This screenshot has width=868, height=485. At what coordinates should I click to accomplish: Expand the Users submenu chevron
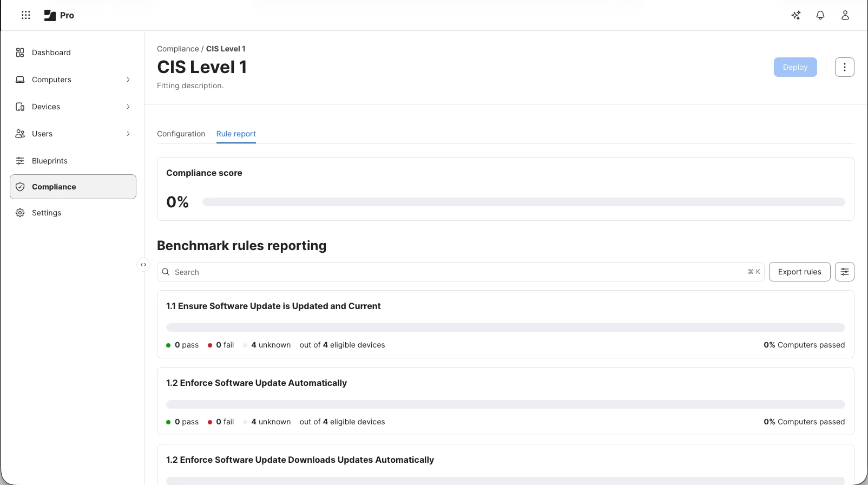128,134
